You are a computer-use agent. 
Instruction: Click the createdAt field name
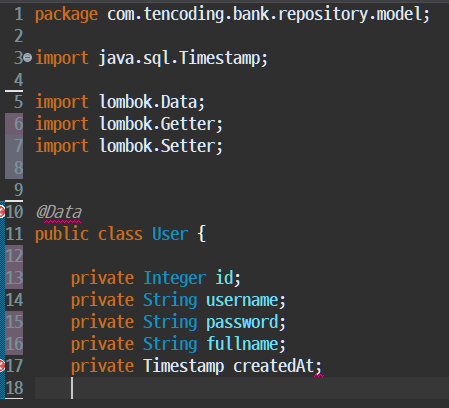coord(274,366)
